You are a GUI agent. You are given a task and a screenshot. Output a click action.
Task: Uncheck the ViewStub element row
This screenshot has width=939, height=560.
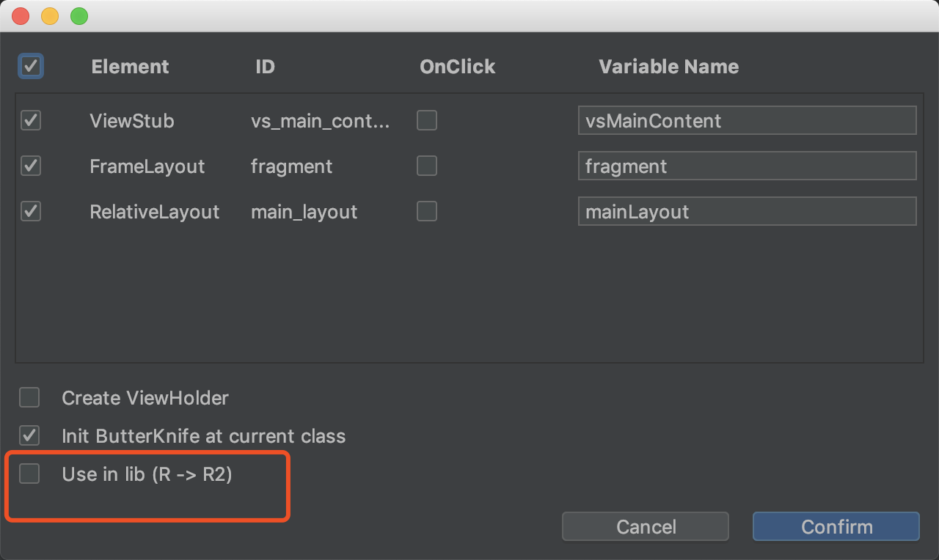[x=30, y=120]
